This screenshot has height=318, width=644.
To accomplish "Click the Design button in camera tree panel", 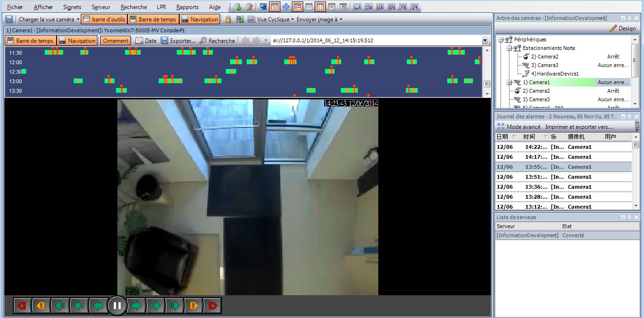I will click(623, 29).
